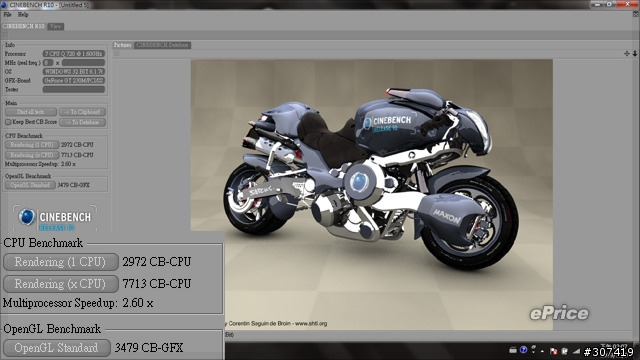Viewport: 640px width, 360px height.
Task: Open the CINEBENCH Database tab
Action: [162, 45]
